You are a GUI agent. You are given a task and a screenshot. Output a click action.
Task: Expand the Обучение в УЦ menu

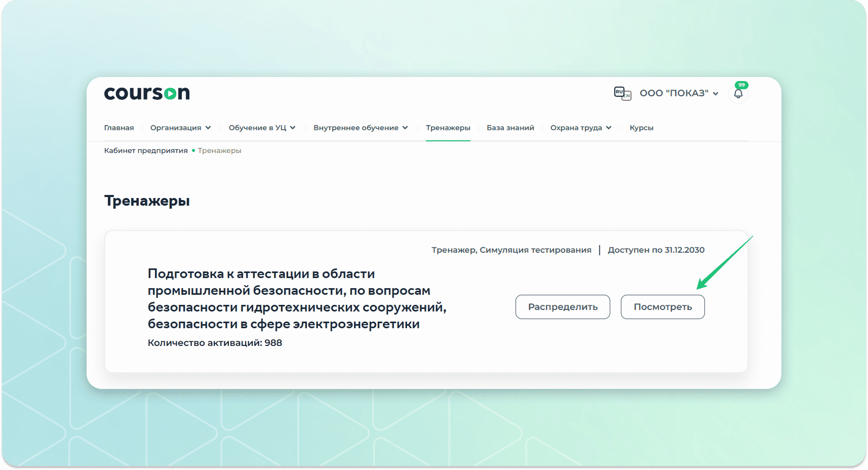coord(262,128)
